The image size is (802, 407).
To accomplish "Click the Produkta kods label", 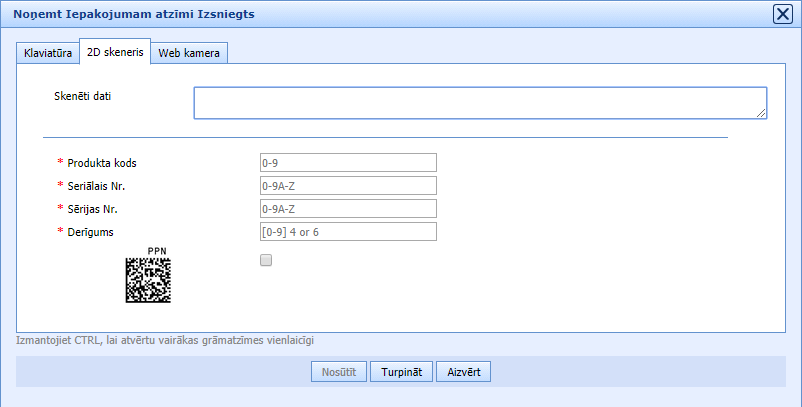I will coord(109,163).
